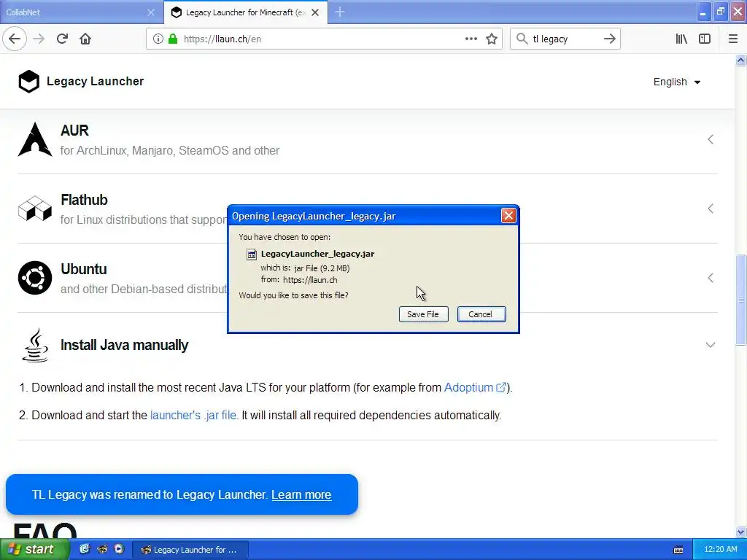
Task: Click the Ubuntu circle logo
Action: [35, 278]
